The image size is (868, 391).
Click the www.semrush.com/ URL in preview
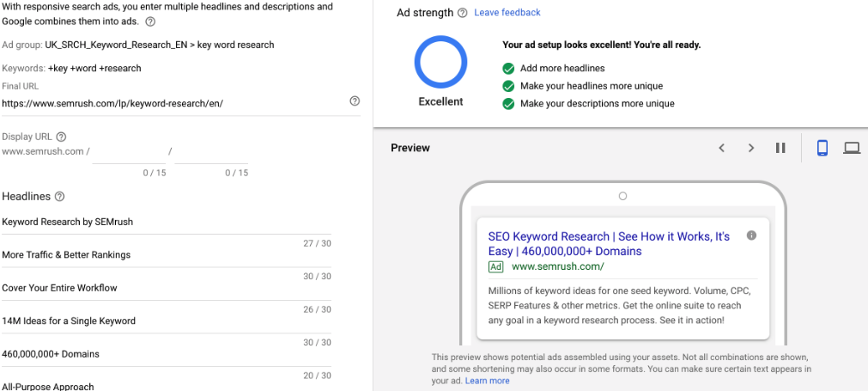[557, 266]
